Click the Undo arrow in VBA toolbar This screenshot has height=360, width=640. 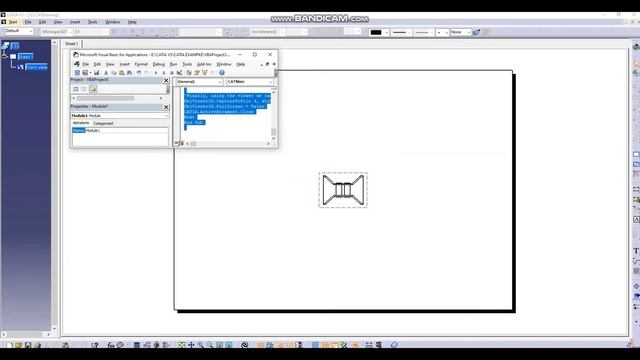coord(139,73)
